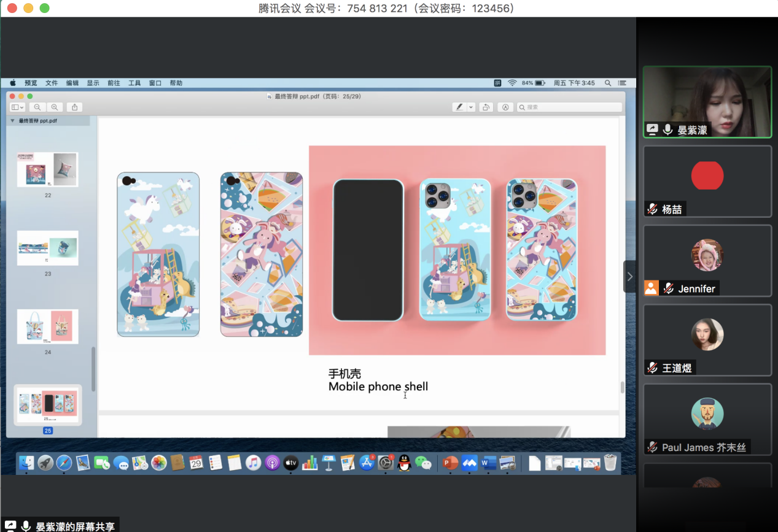Open Safari compass icon in dock

pyautogui.click(x=64, y=463)
